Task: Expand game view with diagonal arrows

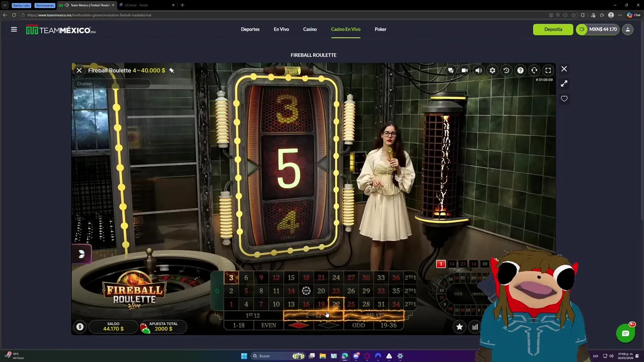Action: 564,84
